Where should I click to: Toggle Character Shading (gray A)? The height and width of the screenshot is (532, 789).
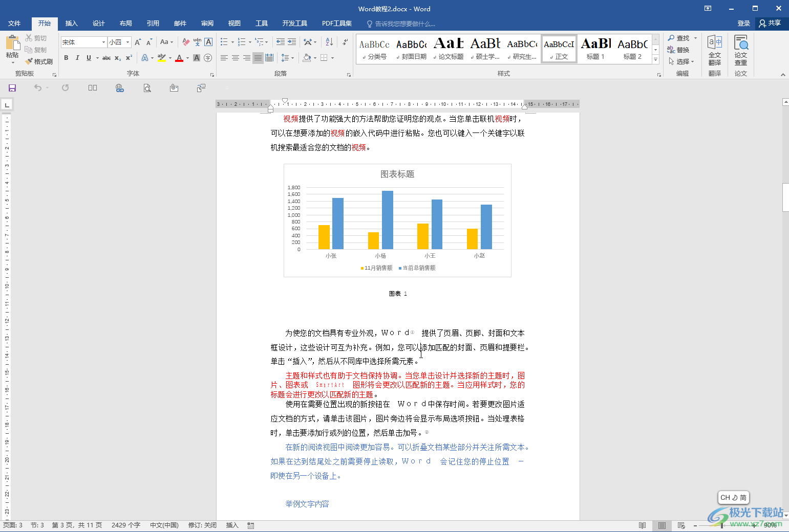(197, 58)
